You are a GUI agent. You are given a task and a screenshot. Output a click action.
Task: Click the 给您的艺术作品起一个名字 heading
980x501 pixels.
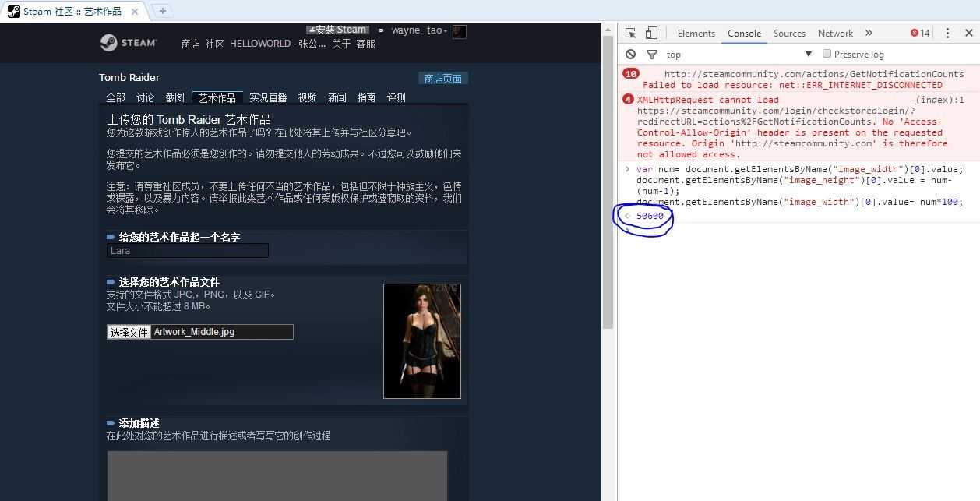[179, 237]
